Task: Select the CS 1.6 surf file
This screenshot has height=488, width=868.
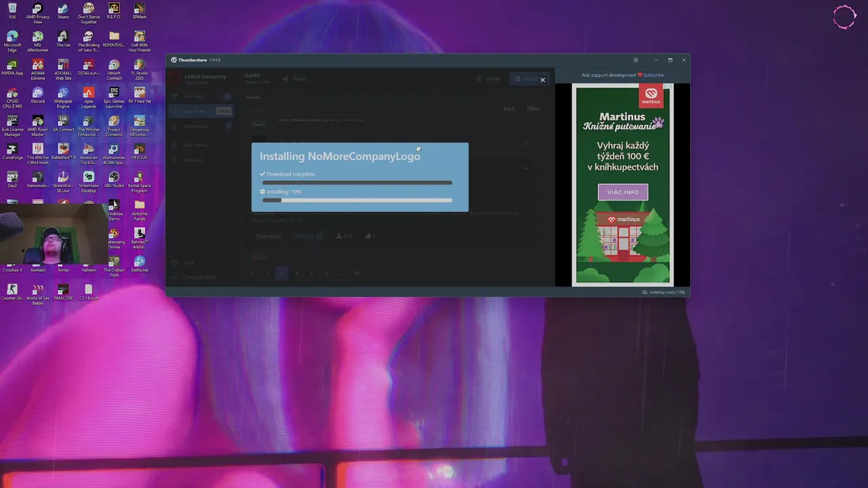Action: click(88, 292)
